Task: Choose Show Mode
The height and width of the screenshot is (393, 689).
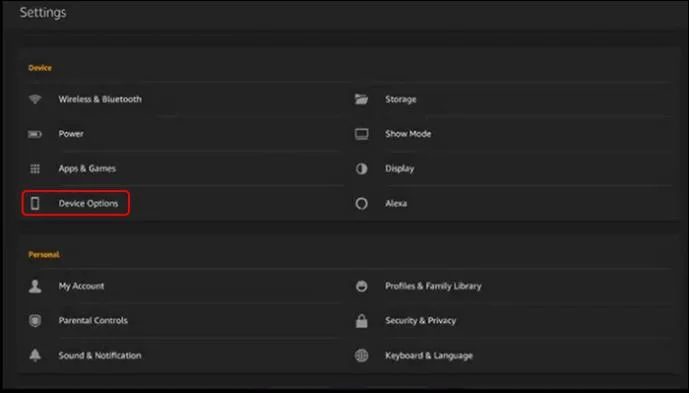Action: point(408,134)
